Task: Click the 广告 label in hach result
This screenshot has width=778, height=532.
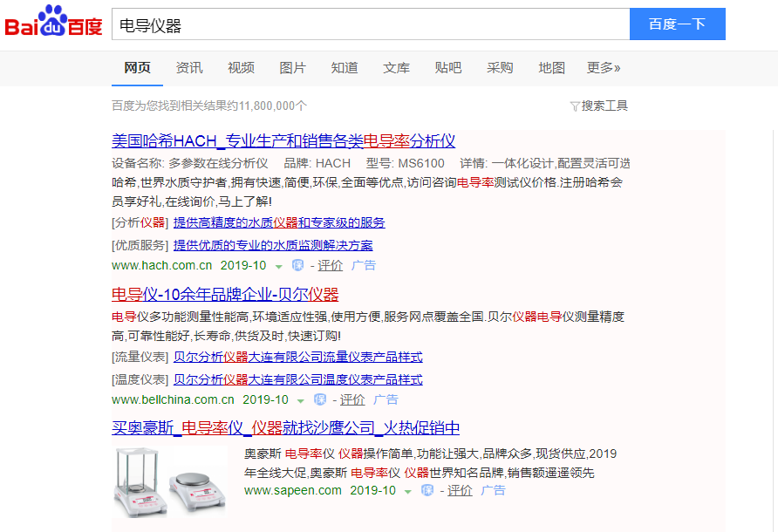Action: (363, 265)
